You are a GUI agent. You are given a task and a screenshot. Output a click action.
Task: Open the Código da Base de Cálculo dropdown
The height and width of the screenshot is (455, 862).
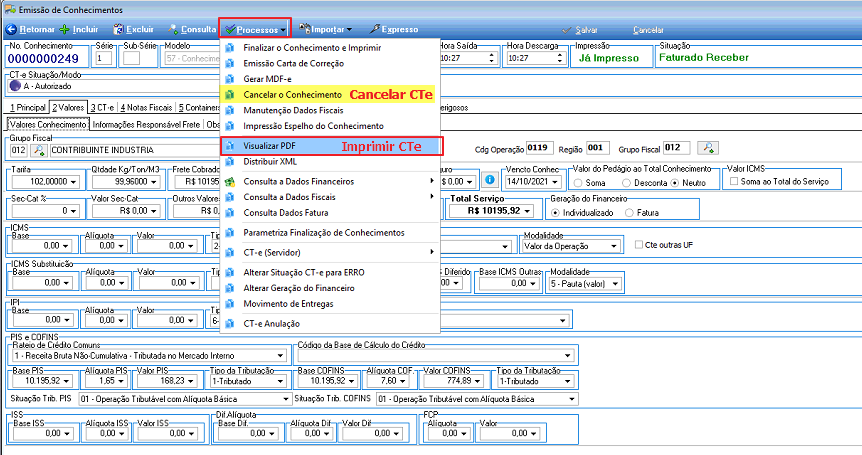[x=568, y=356]
